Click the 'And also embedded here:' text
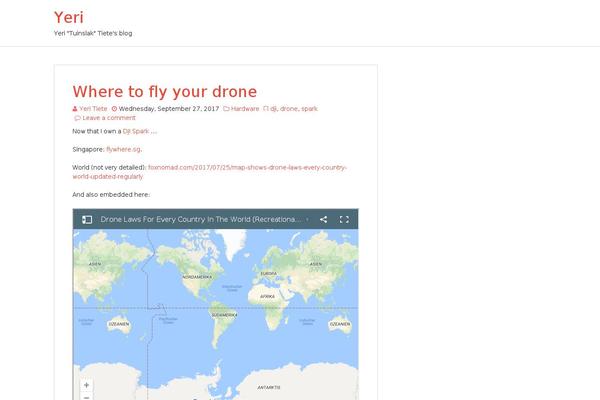Viewport: 600px width, 400px height. click(111, 194)
